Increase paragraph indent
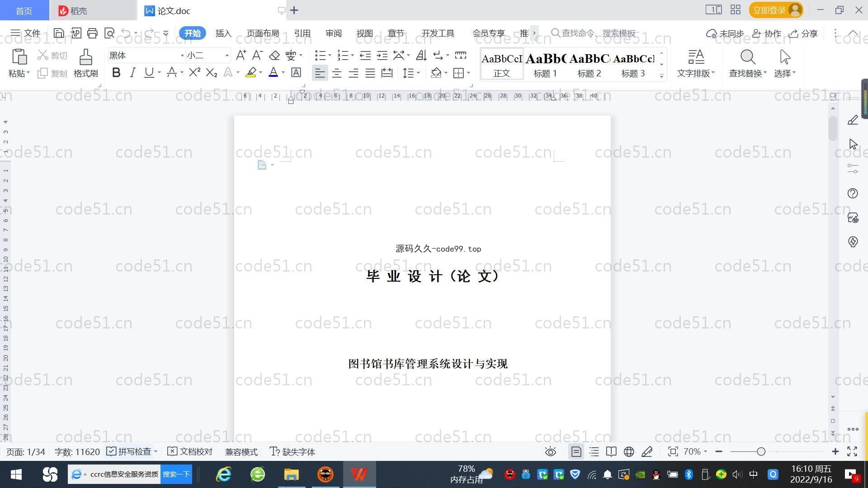868x488 pixels. tap(382, 55)
